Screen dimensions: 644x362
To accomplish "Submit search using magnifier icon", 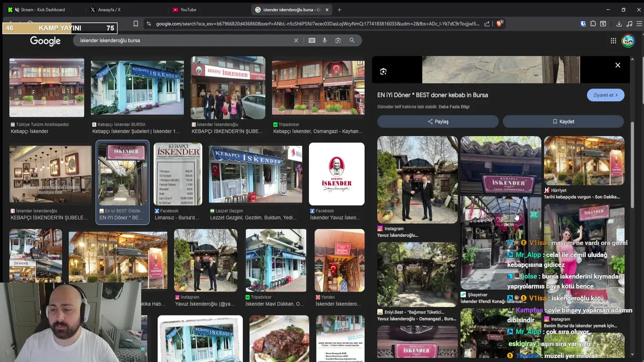I will (x=352, y=40).
